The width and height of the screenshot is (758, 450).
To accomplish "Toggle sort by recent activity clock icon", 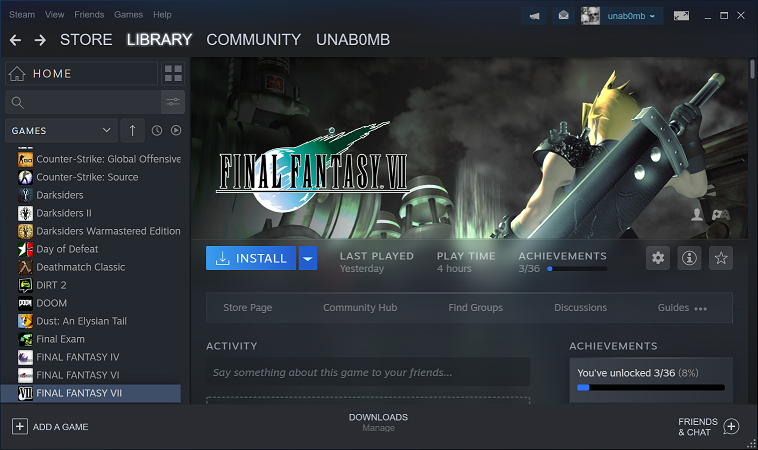I will (157, 131).
